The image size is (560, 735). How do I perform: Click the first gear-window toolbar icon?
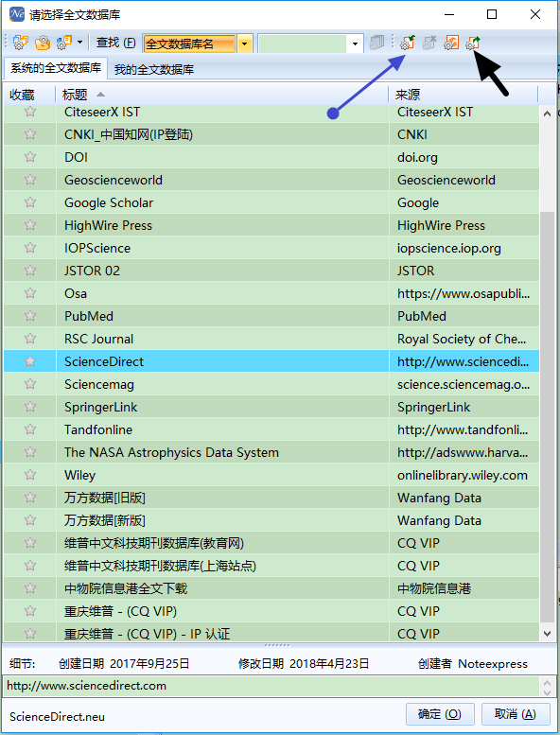[21, 43]
